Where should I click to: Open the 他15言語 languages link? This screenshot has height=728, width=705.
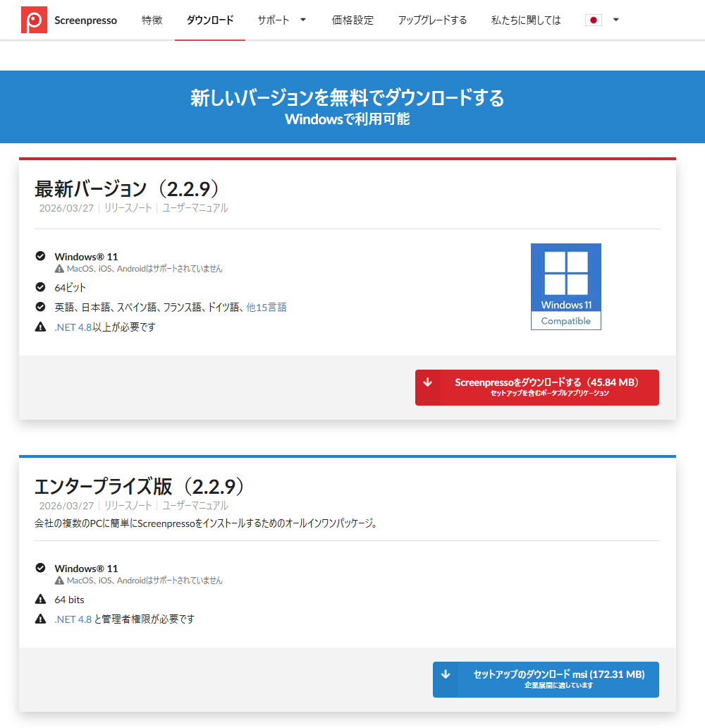[266, 307]
